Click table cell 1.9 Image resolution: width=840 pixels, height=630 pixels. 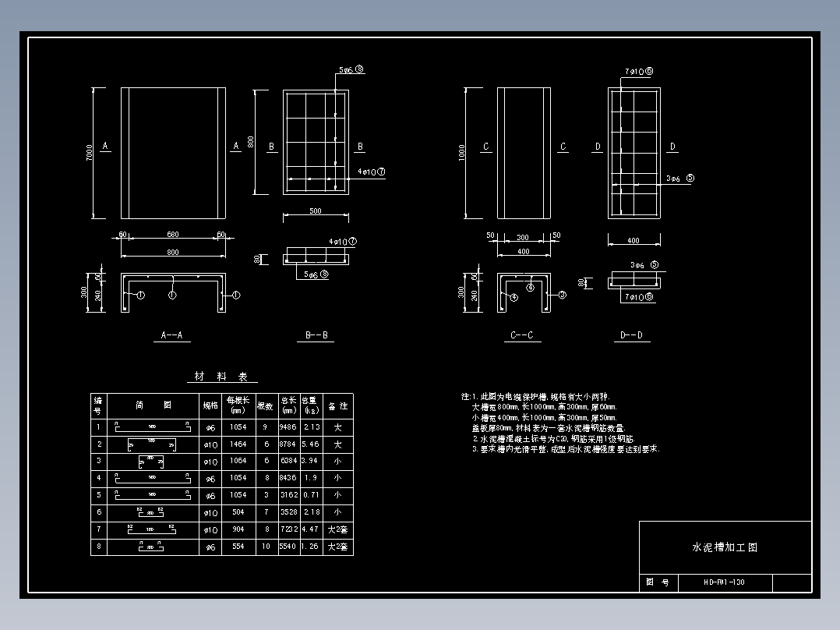coord(311,478)
